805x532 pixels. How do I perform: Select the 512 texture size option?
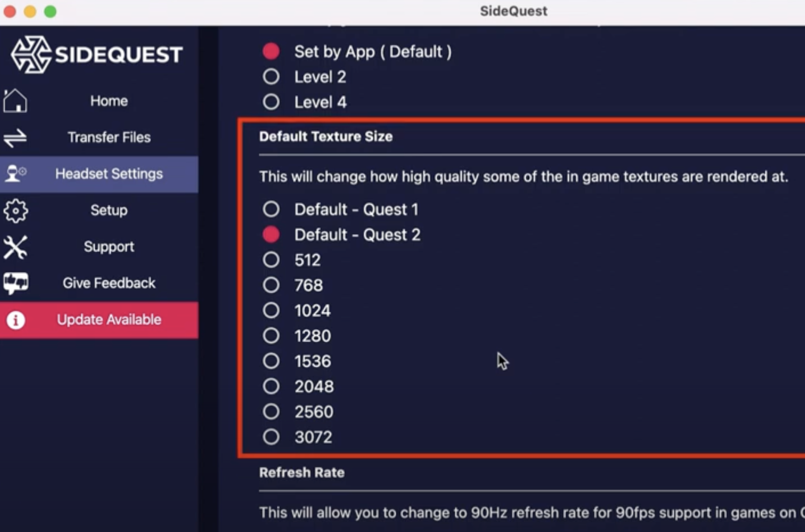pyautogui.click(x=271, y=260)
